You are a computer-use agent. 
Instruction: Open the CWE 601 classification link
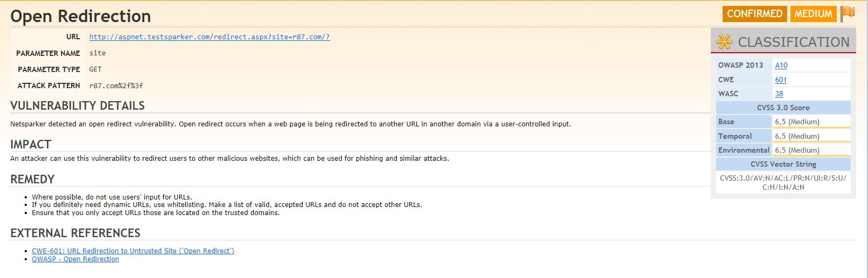(781, 80)
